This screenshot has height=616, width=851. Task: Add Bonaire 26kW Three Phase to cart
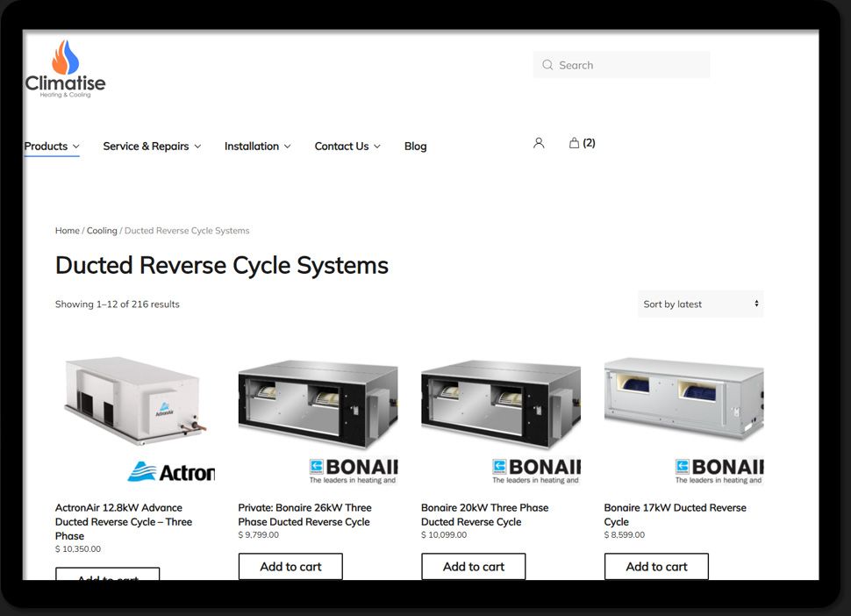coord(290,567)
